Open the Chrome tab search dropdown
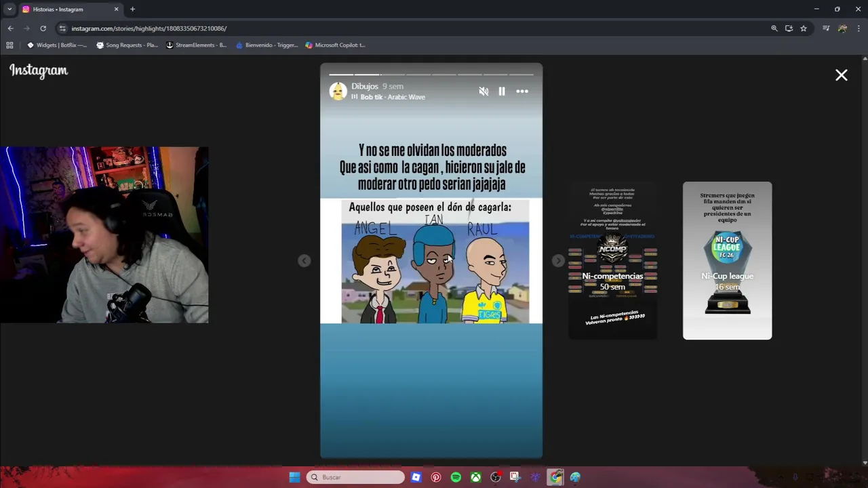The image size is (868, 488). coord(9,9)
